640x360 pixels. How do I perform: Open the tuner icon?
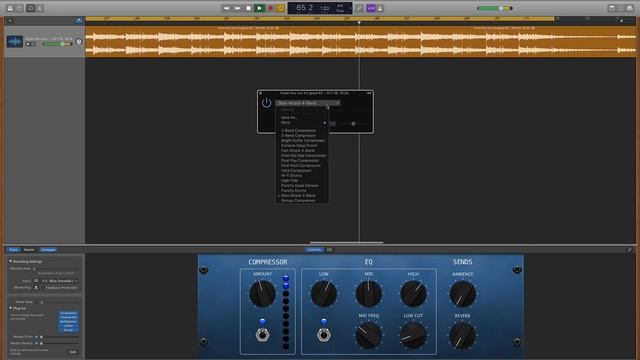pos(359,8)
